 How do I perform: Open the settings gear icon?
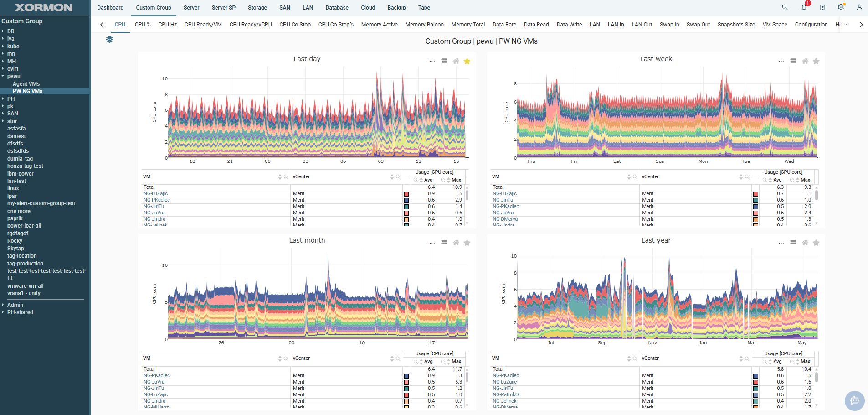[841, 7]
